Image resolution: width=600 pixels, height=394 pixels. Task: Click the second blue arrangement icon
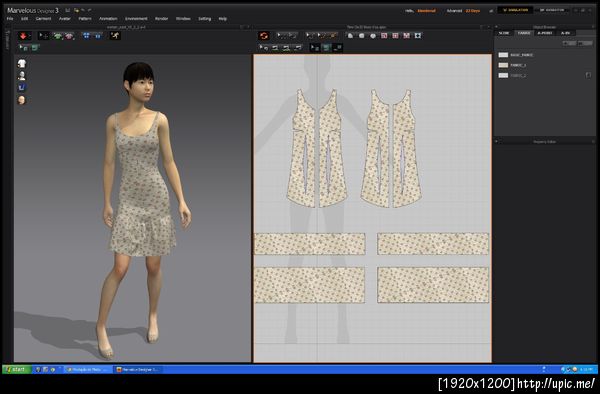coord(98,36)
